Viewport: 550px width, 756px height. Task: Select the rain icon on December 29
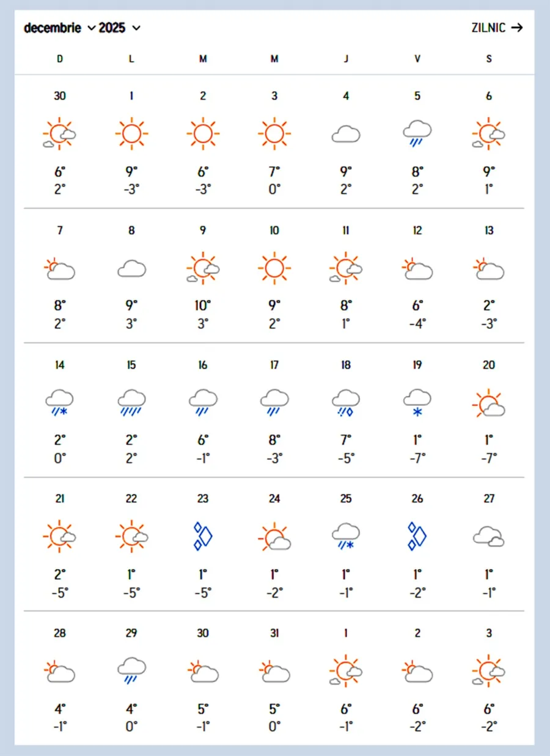tap(131, 670)
